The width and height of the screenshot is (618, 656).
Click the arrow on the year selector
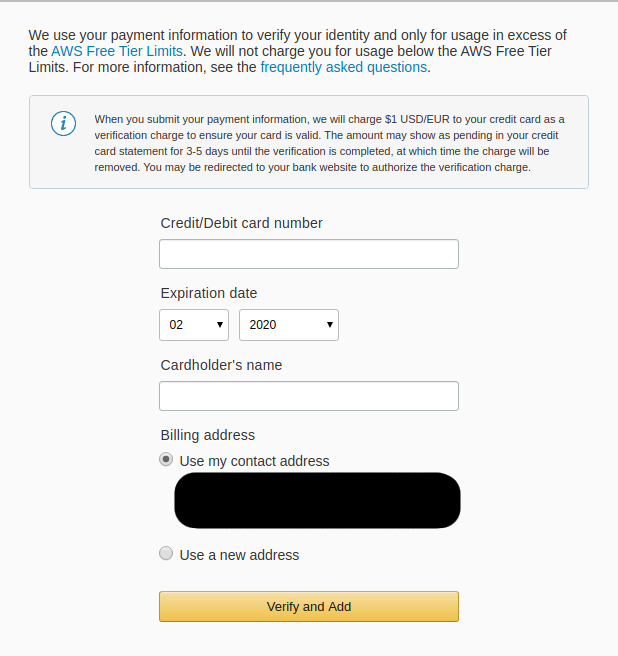click(x=329, y=325)
